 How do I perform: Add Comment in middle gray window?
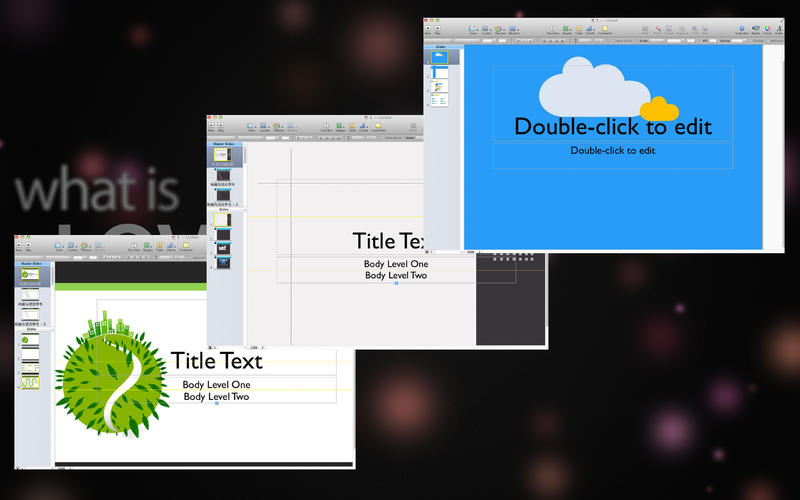[379, 127]
